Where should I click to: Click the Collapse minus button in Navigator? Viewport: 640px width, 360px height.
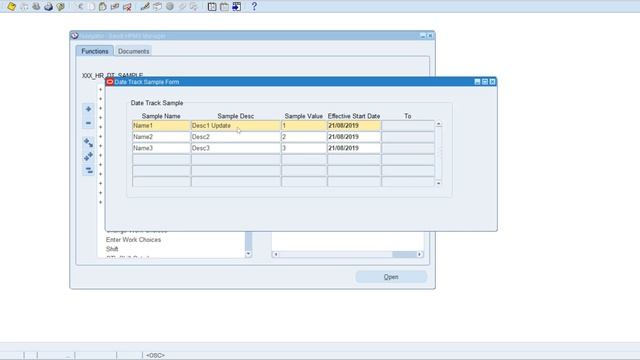(88, 123)
